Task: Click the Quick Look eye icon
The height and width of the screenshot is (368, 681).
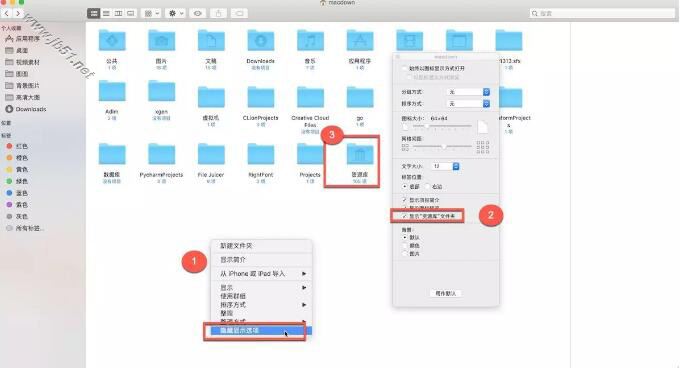Action: 198,13
